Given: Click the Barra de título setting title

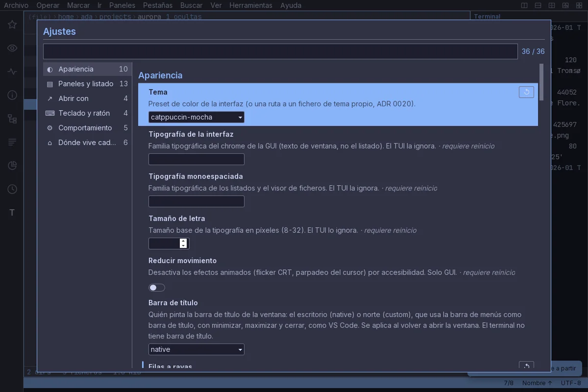Looking at the screenshot, I should (x=173, y=303).
